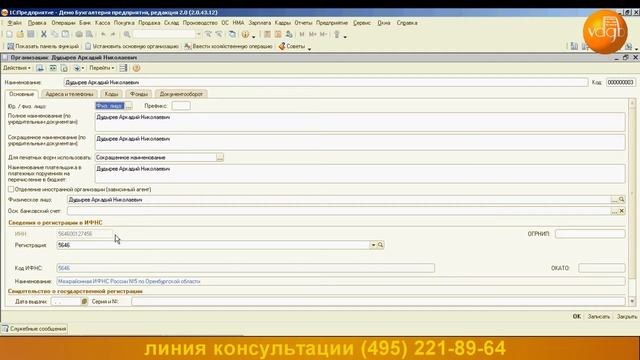Image resolution: width=640 pixels, height=360 pixels.
Task: Click the Print icon in main toolbar
Action: click(79, 35)
